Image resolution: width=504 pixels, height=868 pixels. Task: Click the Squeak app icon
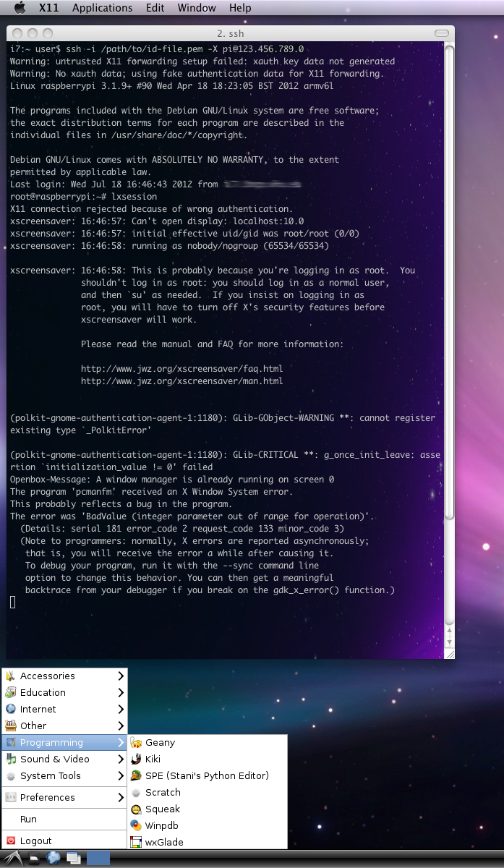[x=135, y=809]
